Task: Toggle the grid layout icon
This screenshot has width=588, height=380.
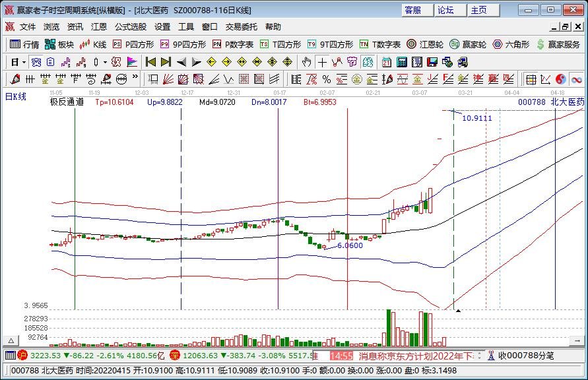Action: [x=531, y=79]
